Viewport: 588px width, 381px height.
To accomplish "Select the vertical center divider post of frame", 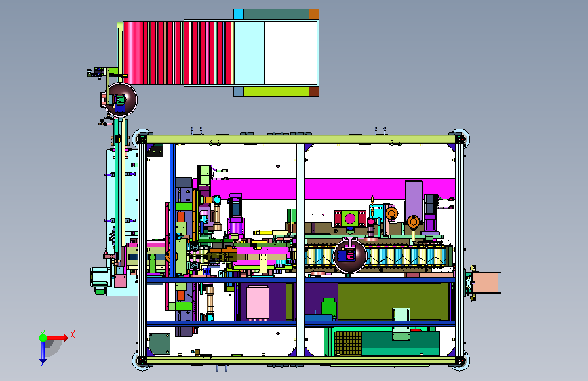I will [300, 249].
